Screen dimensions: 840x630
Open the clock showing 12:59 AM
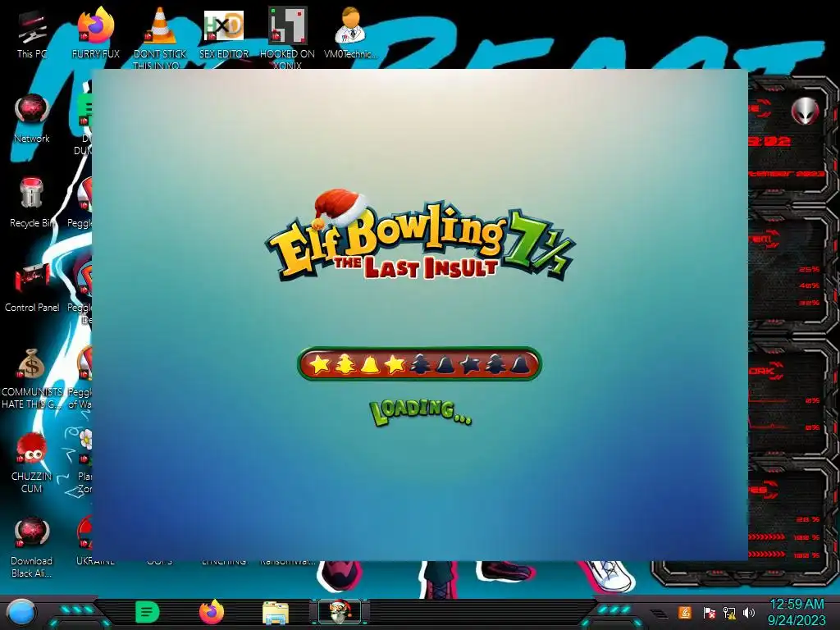[x=797, y=612]
